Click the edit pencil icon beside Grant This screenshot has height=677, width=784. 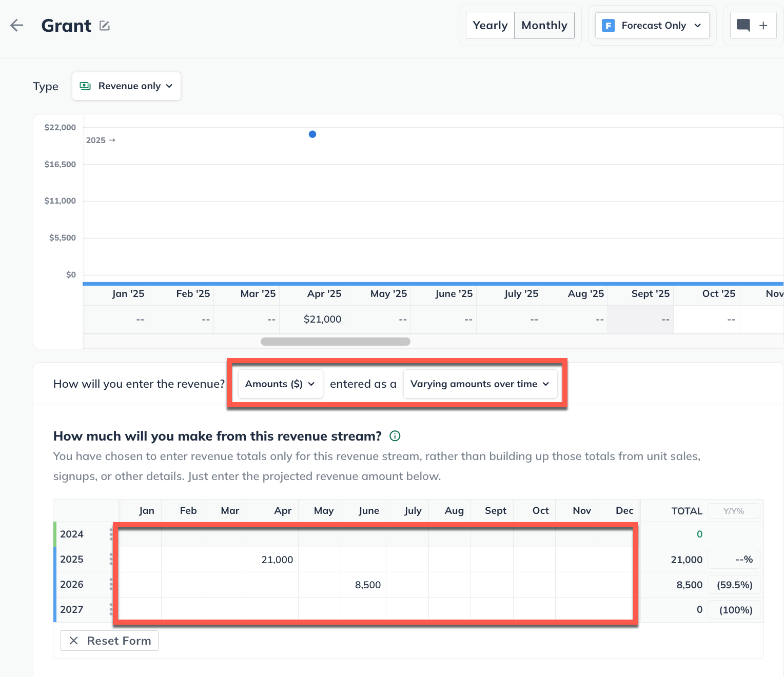click(105, 26)
